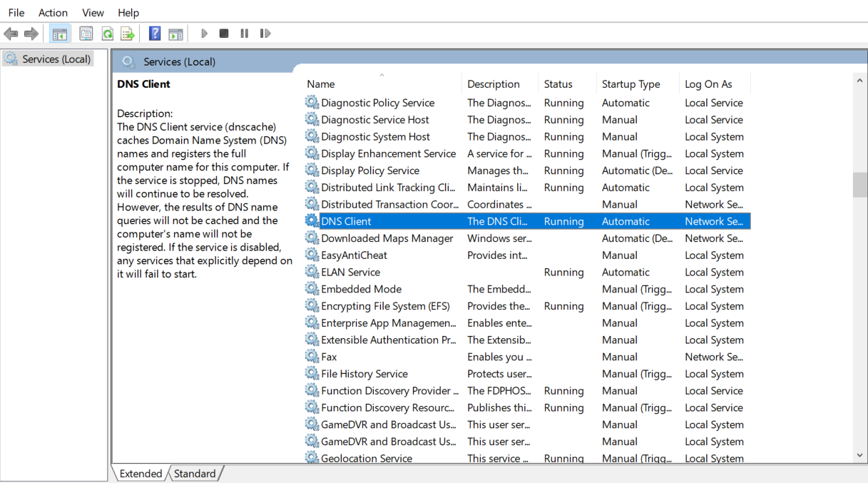
Task: Expand the Services (Local) tree node
Action: pyautogui.click(x=47, y=59)
